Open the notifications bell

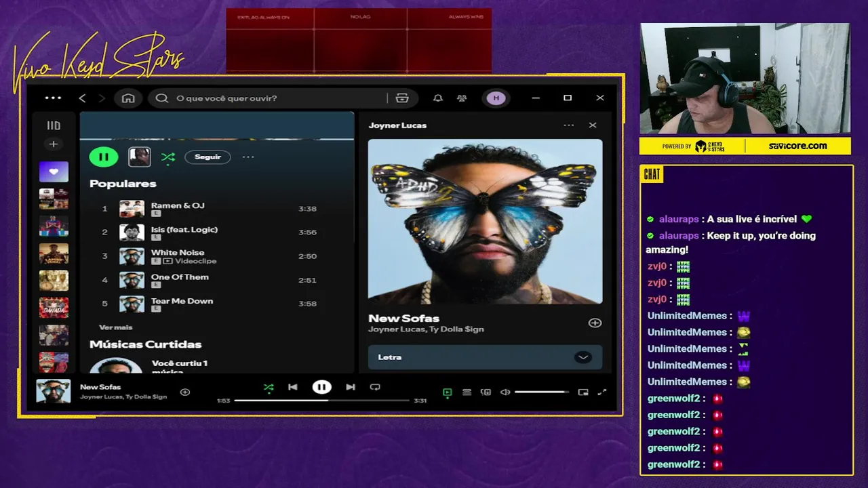pos(438,98)
